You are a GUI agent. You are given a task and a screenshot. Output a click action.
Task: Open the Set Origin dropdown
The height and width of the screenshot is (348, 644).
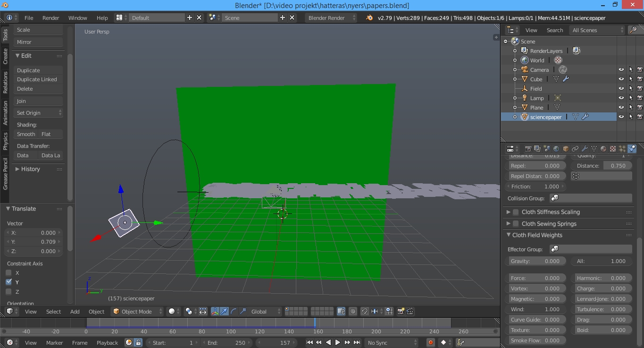click(x=38, y=113)
